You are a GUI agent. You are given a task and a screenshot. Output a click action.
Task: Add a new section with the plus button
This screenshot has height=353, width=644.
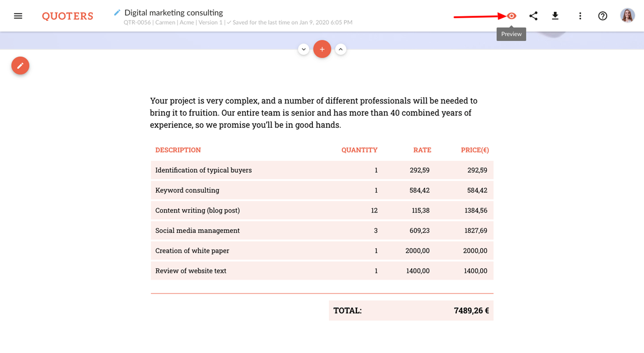pyautogui.click(x=322, y=49)
